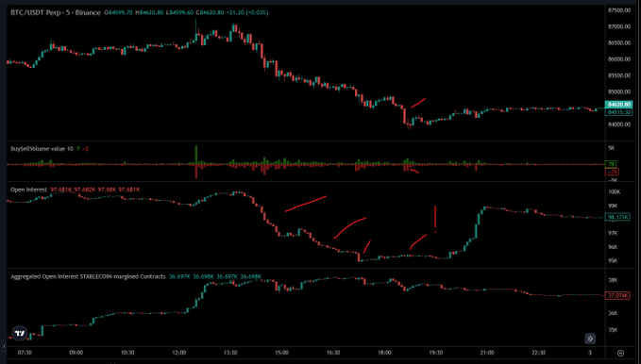Viewport: 641px width, 364px height.
Task: Click the BTC/USDT Perp · 5 · Binance symbol title
Action: click(56, 12)
